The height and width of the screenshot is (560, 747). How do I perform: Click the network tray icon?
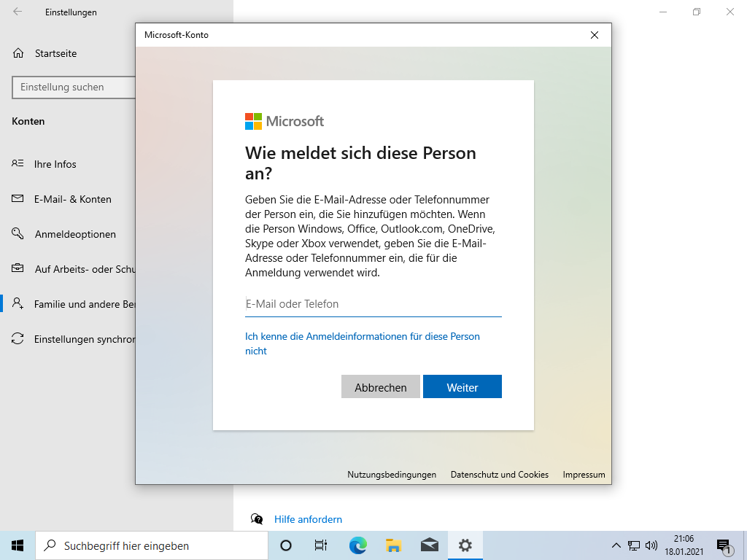pos(634,545)
